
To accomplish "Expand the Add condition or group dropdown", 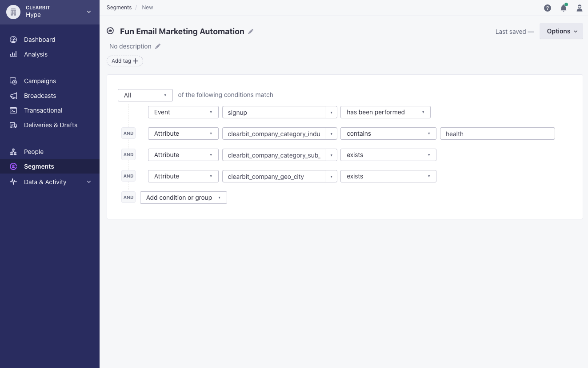I will (x=183, y=198).
